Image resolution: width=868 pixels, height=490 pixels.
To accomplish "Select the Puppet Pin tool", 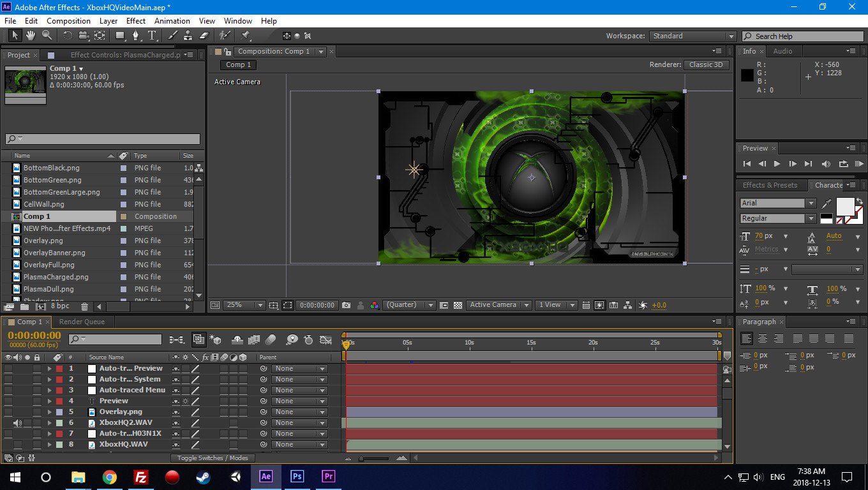I will [246, 36].
